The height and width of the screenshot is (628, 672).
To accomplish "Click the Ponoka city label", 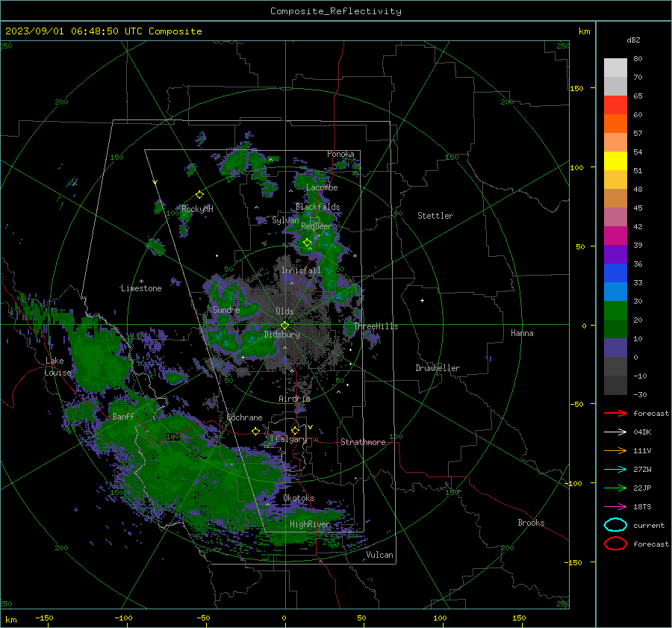I will click(340, 154).
